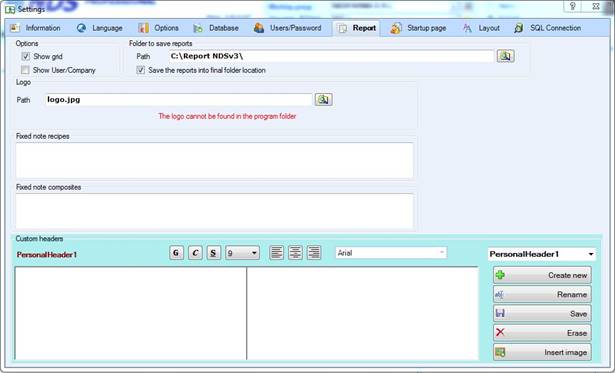Open the font size dropdown
Image resolution: width=615 pixels, height=373 pixels.
coord(242,253)
